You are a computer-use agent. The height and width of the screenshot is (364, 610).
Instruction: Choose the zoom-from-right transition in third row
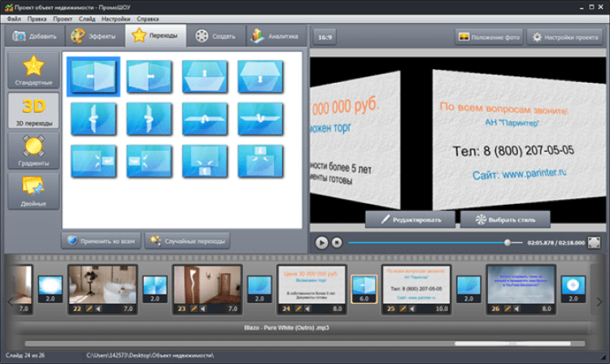tap(94, 161)
